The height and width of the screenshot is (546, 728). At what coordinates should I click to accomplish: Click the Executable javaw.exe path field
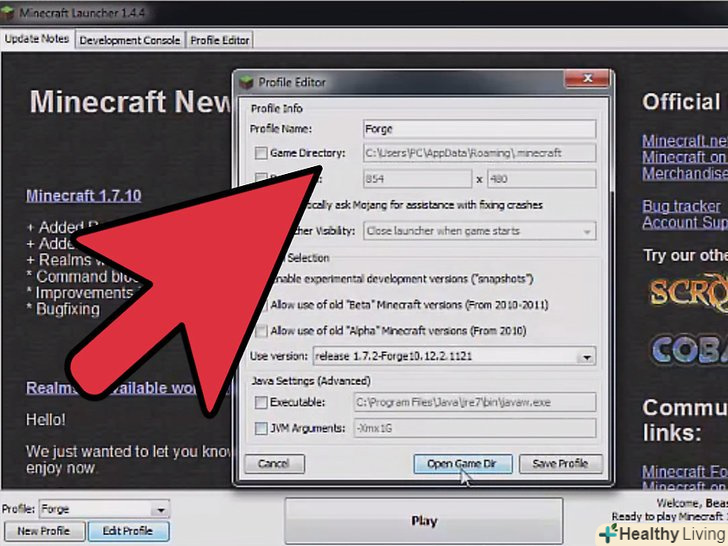click(x=475, y=402)
